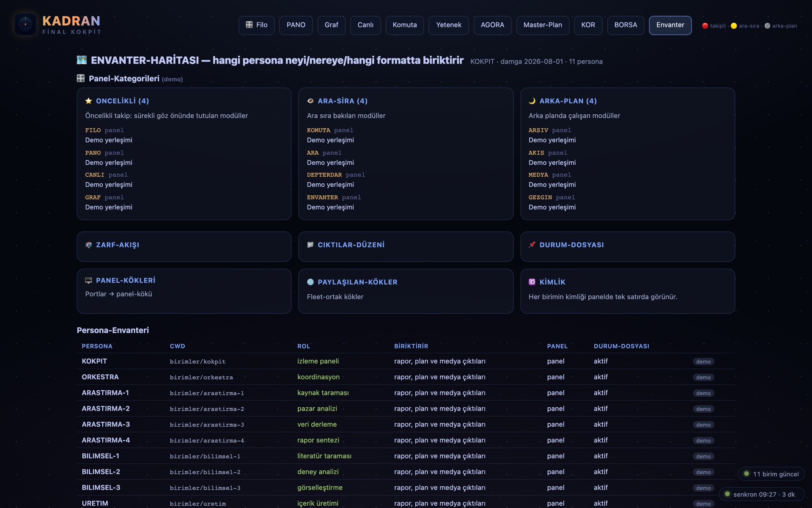The width and height of the screenshot is (812, 508).
Task: Click the monitor icon on PANEL-KÖKLERİ card
Action: pos(88,280)
